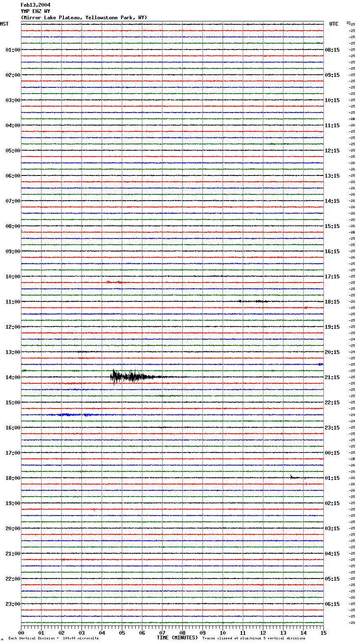Screen dimensions: 357x644
Task: Click the "18:15" UTC time label
Action: pos(332,302)
